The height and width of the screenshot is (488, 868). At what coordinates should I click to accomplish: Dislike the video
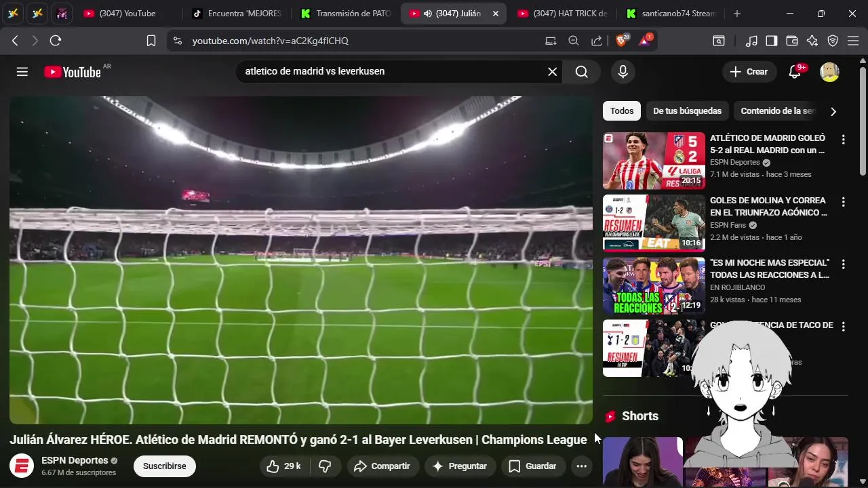[x=325, y=466]
